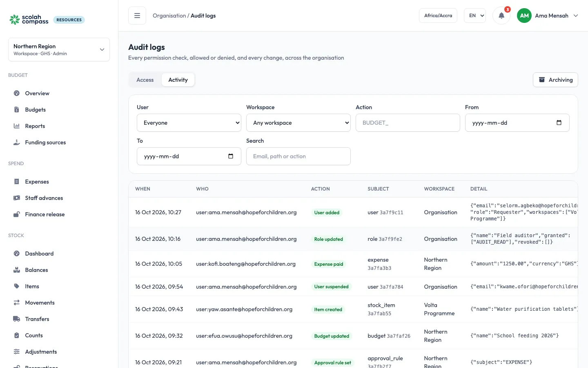Screen dimensions: 588x368
Task: Click the RESOURCES badge
Action: coord(69,20)
